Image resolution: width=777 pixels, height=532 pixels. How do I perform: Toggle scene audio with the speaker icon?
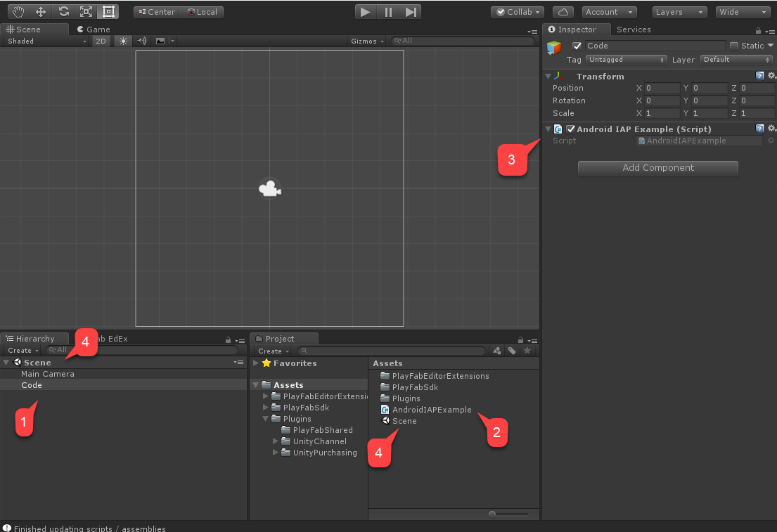pos(141,41)
